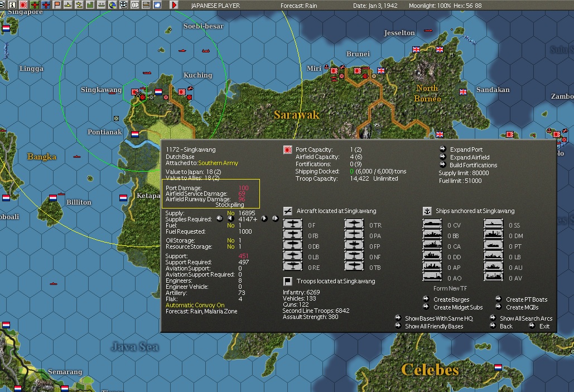Click Brunei base label on map
Screen dimensions: 574x392
(x=358, y=54)
